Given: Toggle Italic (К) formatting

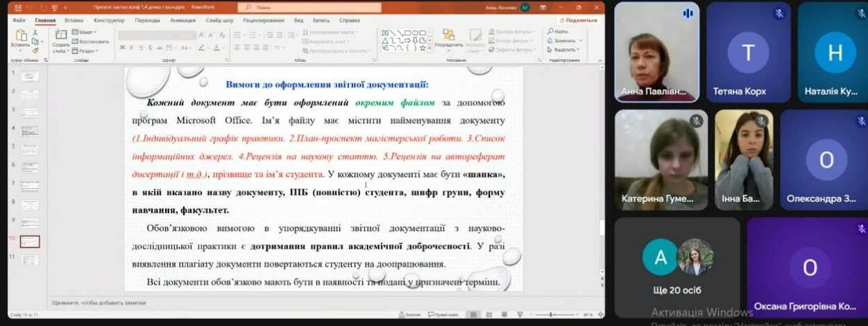Looking at the screenshot, I should (131, 48).
